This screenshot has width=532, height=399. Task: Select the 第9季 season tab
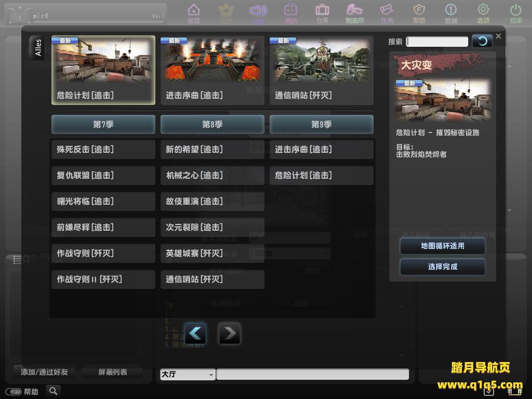point(321,125)
